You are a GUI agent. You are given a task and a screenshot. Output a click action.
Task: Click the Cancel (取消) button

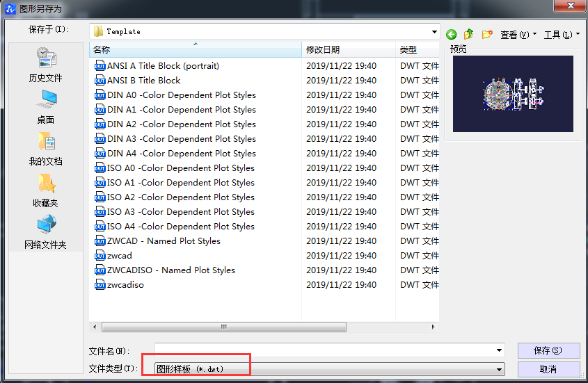coord(548,370)
